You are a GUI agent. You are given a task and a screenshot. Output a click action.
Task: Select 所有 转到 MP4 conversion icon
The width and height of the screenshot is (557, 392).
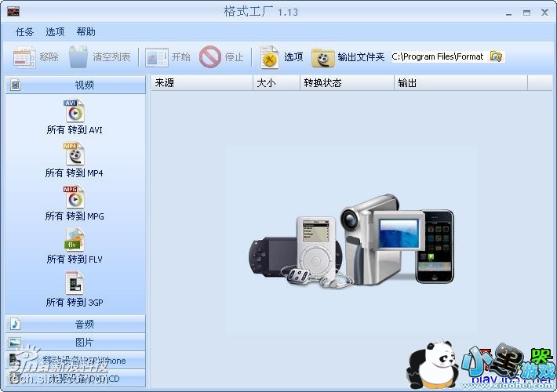(74, 154)
